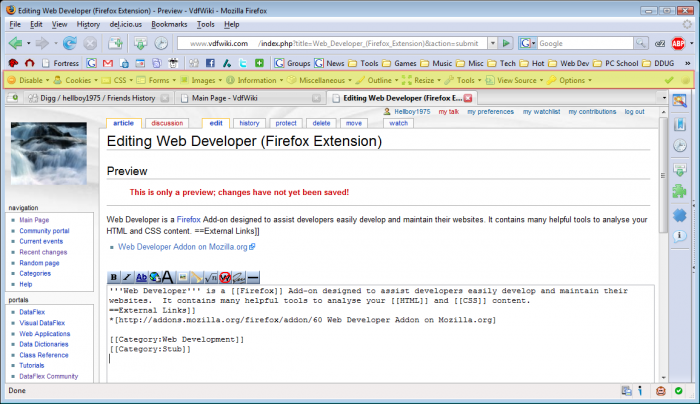Expand the CSS dropdown menu
The image size is (700, 404).
pyautogui.click(x=122, y=80)
